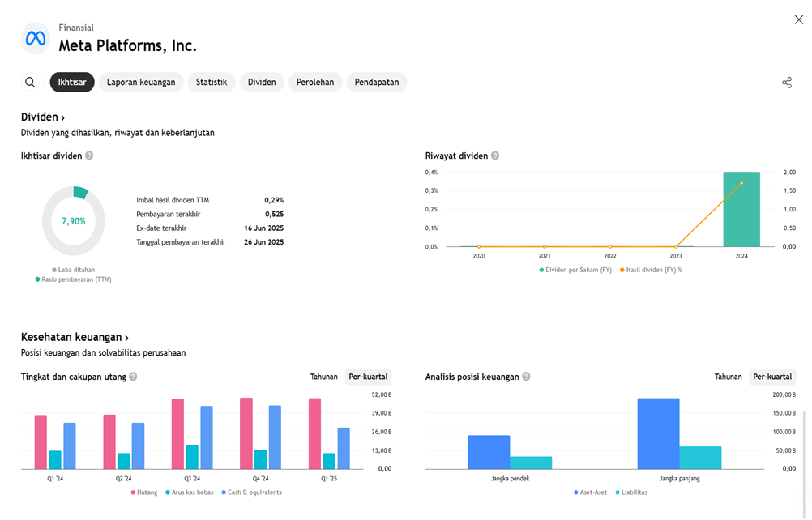812x520 pixels.
Task: Open help for Tingkat dan cakupan utang
Action: (x=133, y=377)
